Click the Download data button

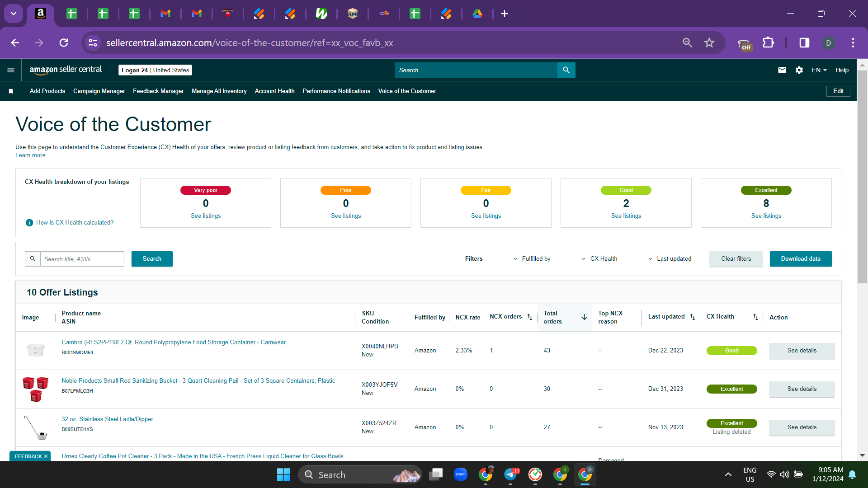point(801,259)
